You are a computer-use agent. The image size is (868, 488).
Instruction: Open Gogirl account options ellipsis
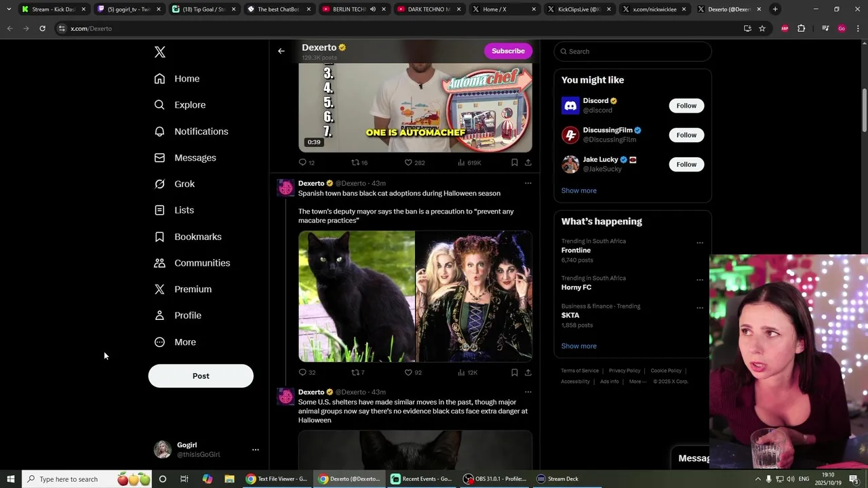256,449
